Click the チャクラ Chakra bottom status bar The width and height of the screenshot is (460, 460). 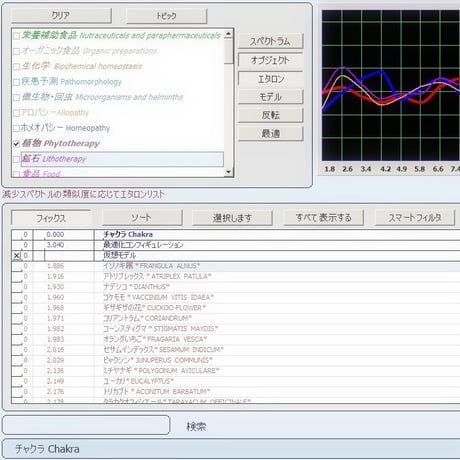(x=231, y=449)
